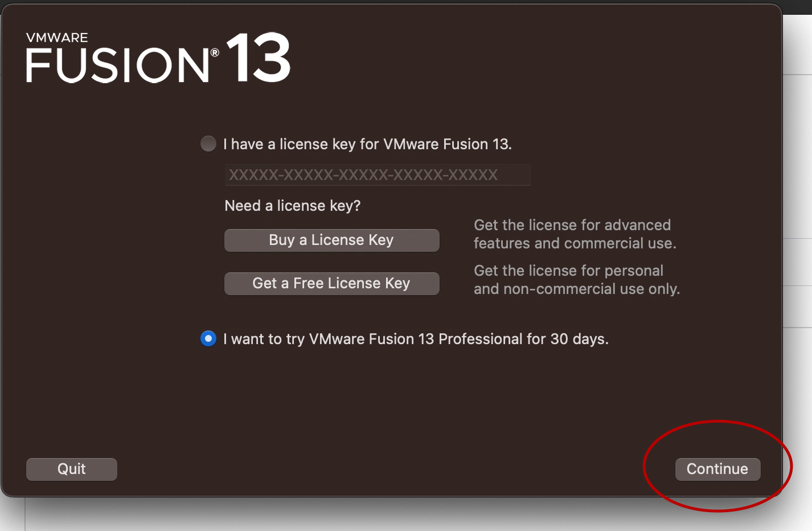Click the large 13 version number

[x=259, y=58]
